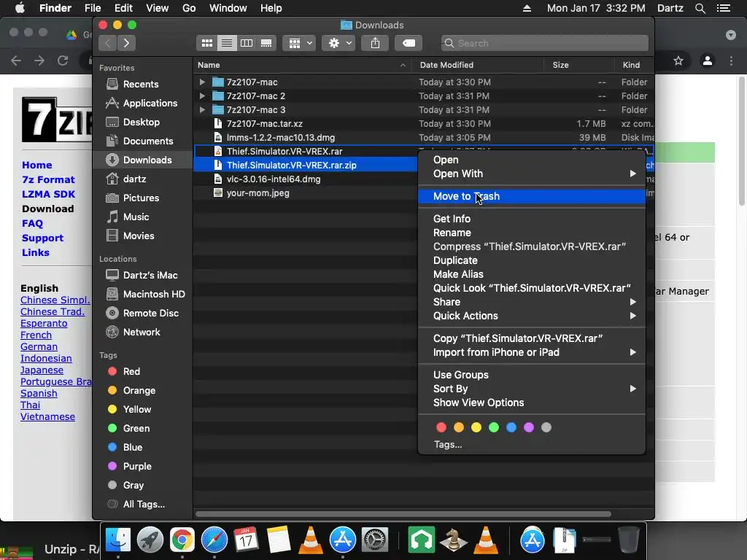This screenshot has width=747, height=560.
Task: Click the 7z Format link on webpage
Action: [x=48, y=179]
